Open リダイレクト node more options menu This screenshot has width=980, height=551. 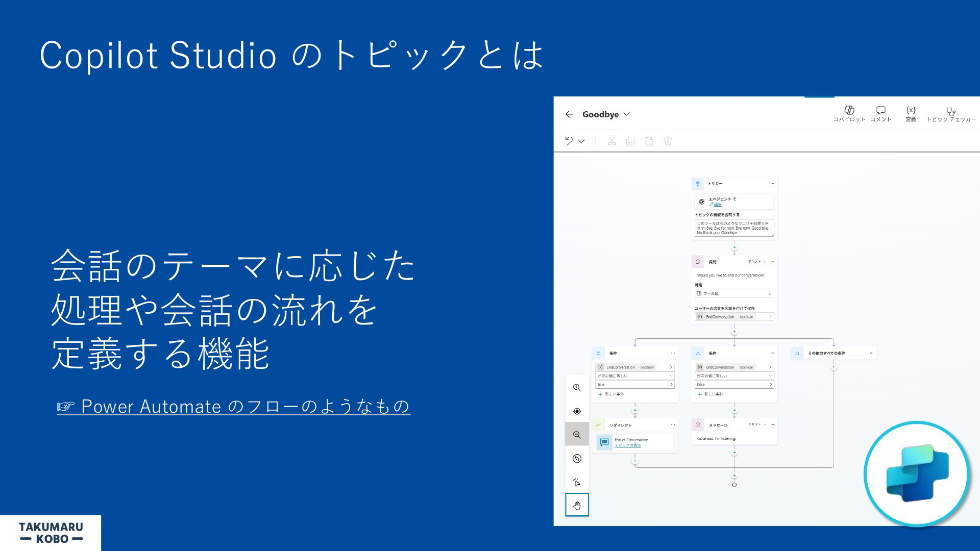673,425
